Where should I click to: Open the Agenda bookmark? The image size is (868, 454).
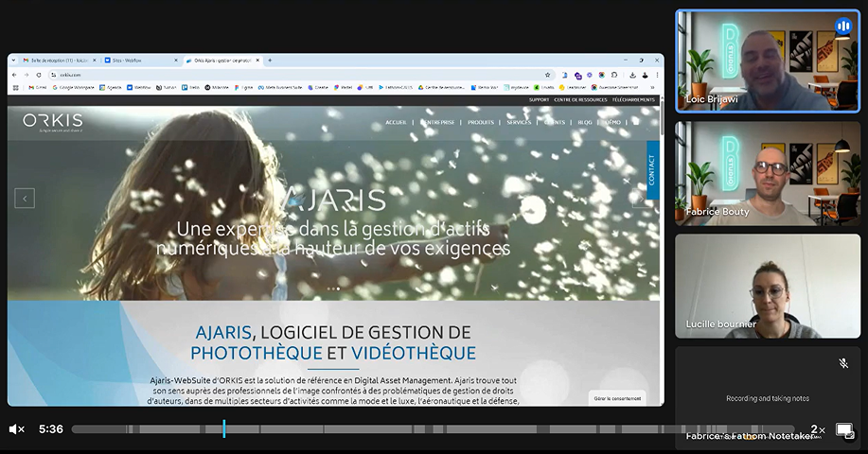point(111,87)
